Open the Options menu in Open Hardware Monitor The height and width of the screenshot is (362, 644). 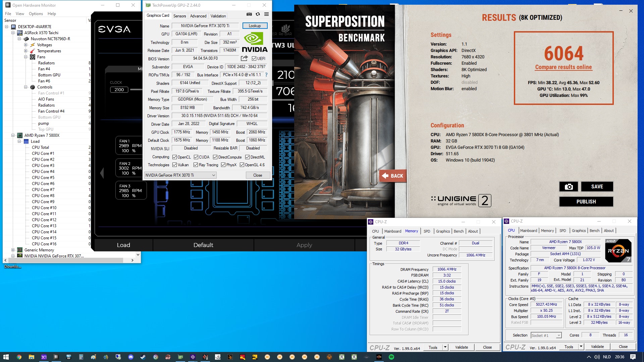point(36,14)
